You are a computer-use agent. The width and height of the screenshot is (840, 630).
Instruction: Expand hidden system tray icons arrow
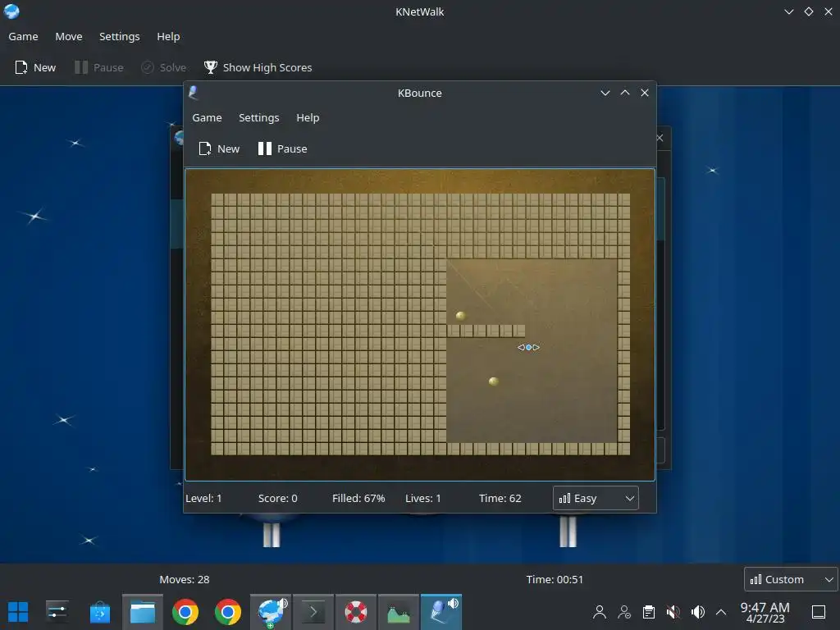pos(721,612)
